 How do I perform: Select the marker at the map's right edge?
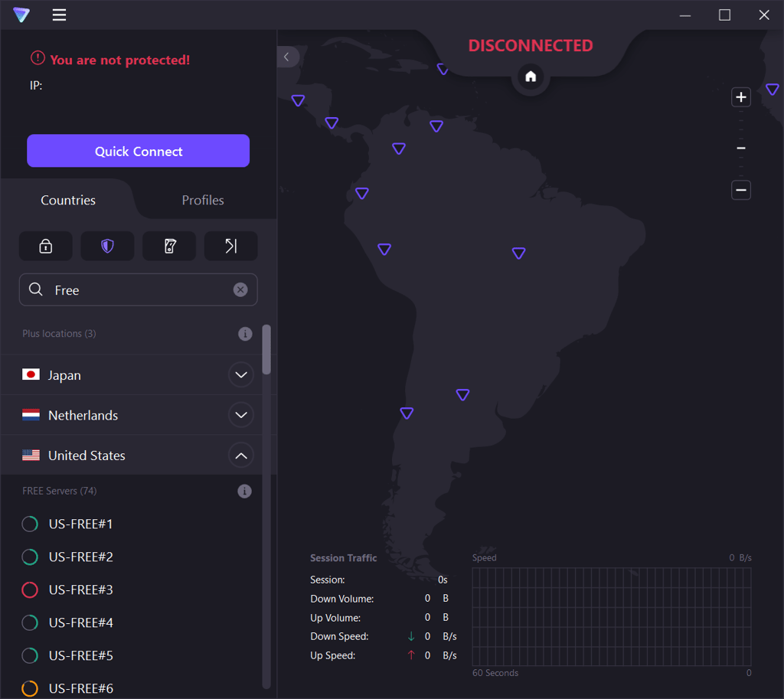[x=773, y=90]
